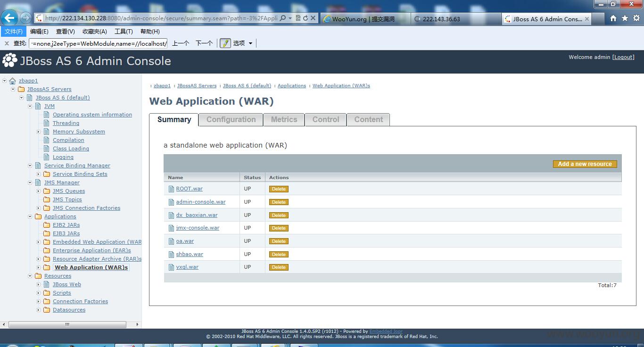644x347 pixels.
Task: Switch to the Content tab
Action: 369,120
